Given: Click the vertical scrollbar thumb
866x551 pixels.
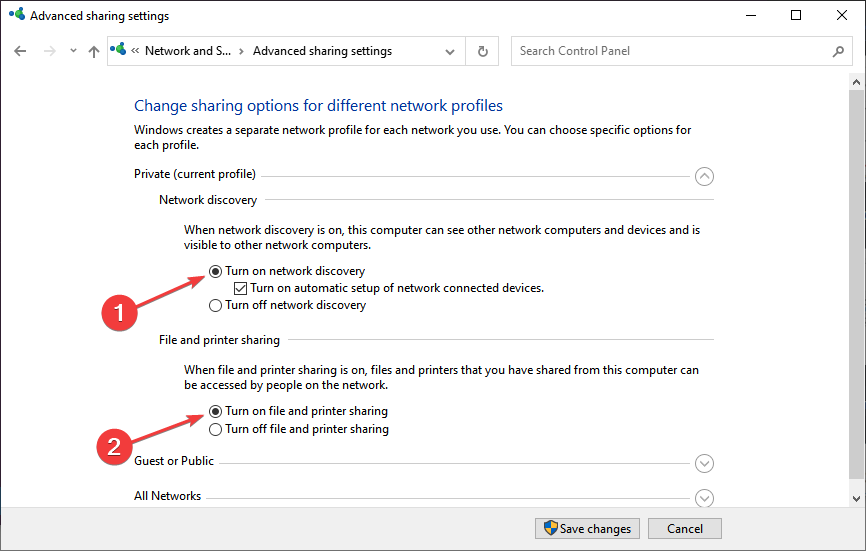Looking at the screenshot, I should [857, 284].
